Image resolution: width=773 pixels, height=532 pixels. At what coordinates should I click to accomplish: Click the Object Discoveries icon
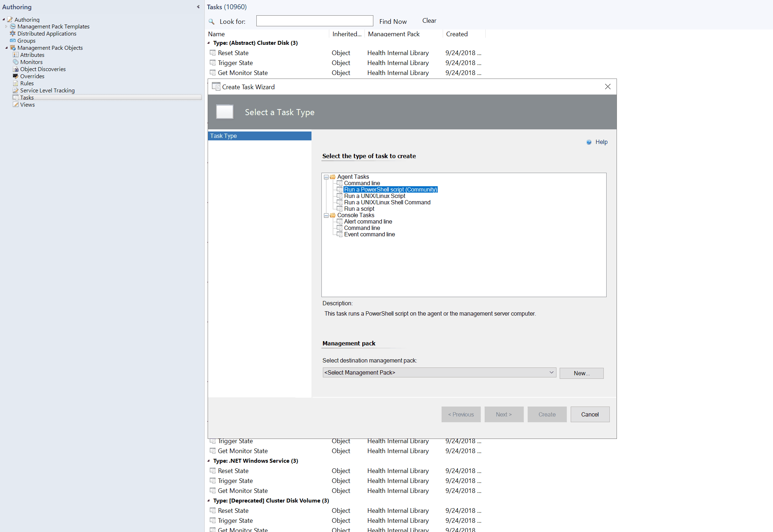16,69
